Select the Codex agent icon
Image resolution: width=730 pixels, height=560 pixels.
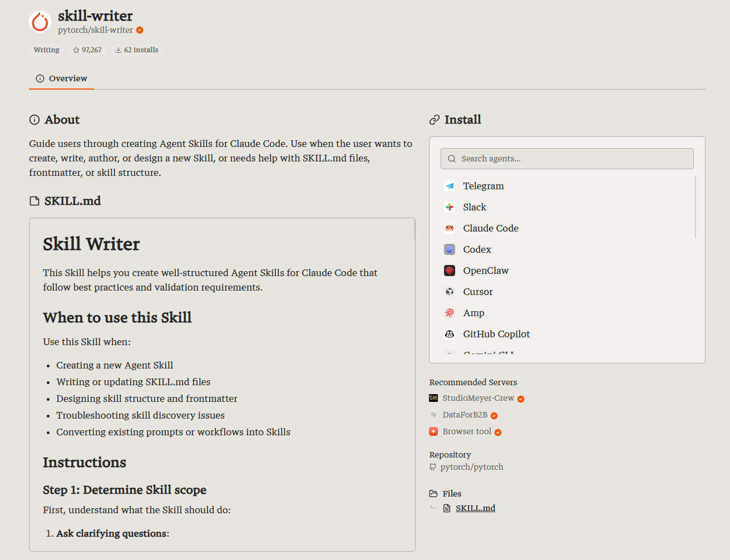coord(450,249)
